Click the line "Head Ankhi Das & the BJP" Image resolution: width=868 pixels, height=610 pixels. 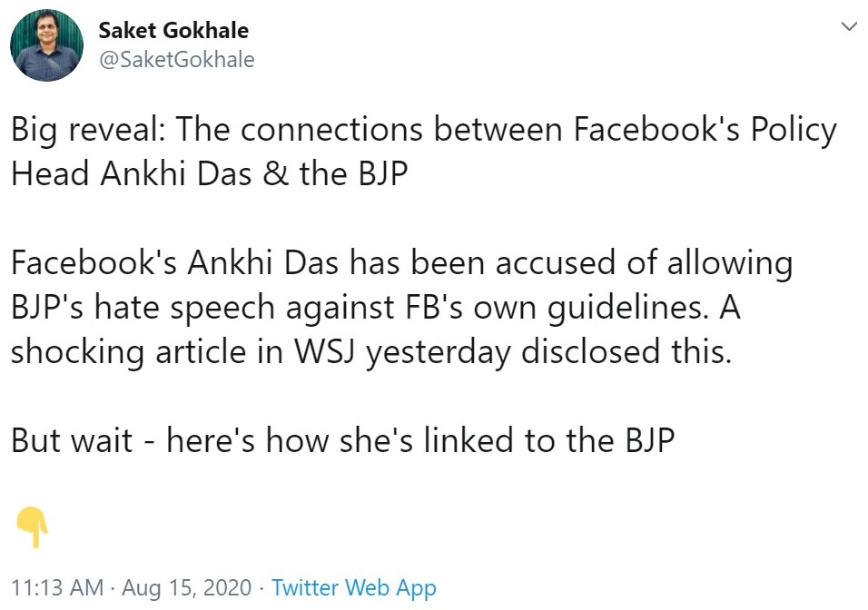[209, 173]
